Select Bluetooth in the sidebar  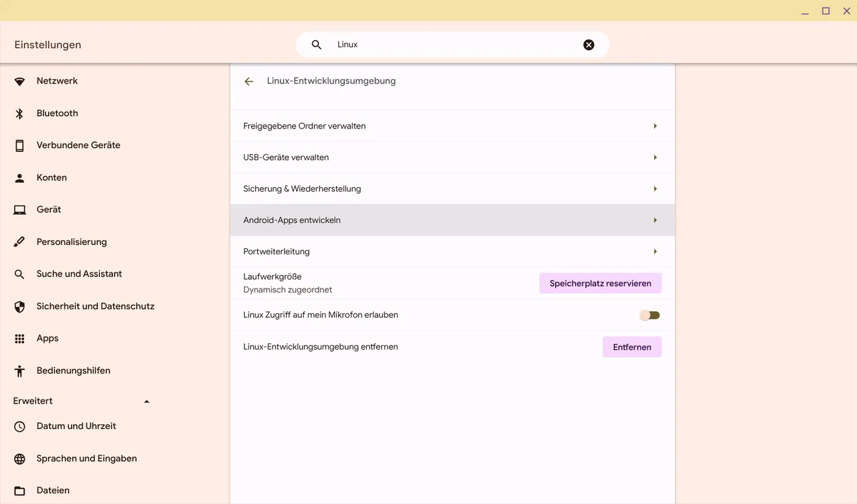[x=58, y=114]
